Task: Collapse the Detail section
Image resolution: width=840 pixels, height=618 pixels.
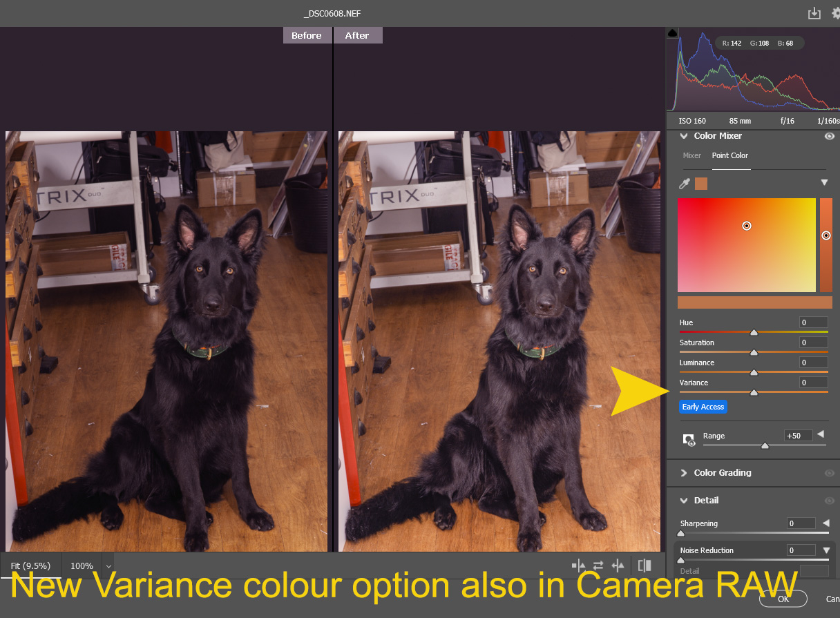Action: coord(684,501)
